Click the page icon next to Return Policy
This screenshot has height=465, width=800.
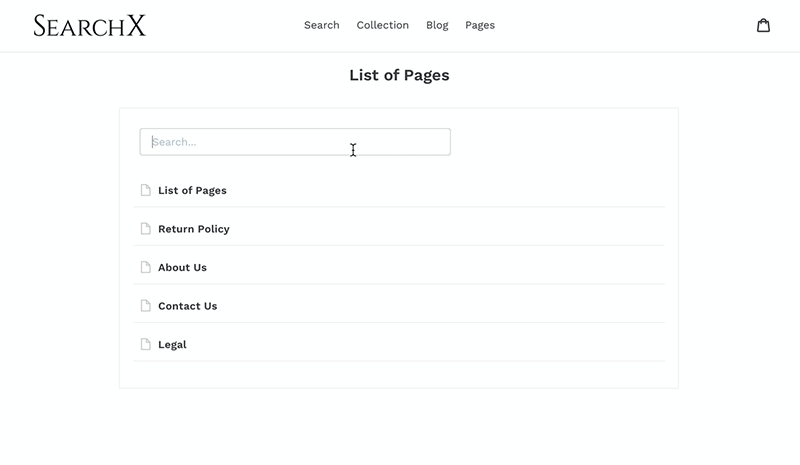[145, 229]
